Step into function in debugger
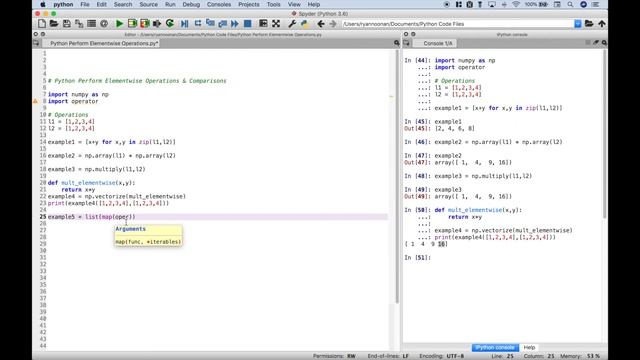The height and width of the screenshot is (360, 640). tap(210, 24)
